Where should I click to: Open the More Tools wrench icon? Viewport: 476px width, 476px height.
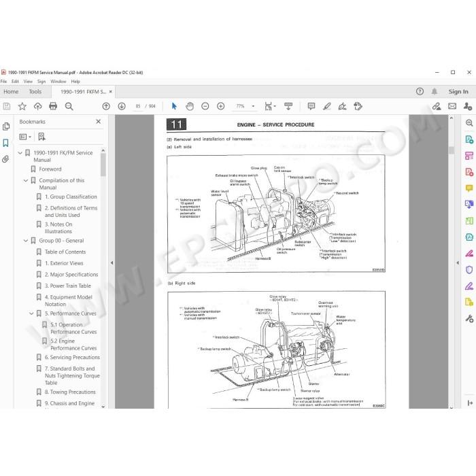(469, 318)
